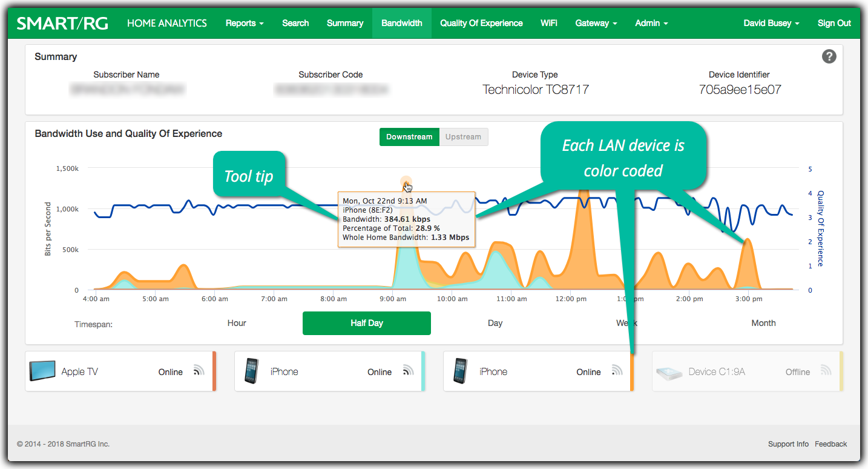Select the Downstream toggle button
The height and width of the screenshot is (469, 868).
pyautogui.click(x=409, y=137)
